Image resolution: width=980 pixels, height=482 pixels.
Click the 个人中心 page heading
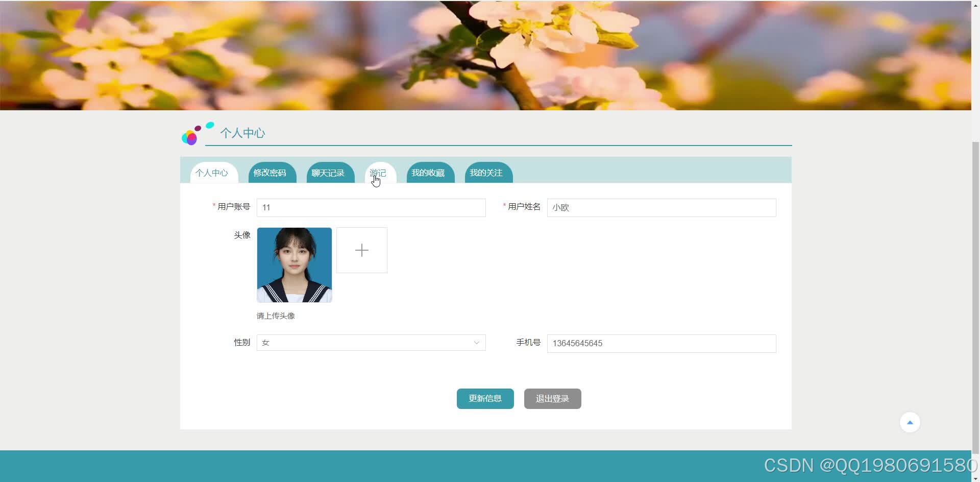click(242, 133)
